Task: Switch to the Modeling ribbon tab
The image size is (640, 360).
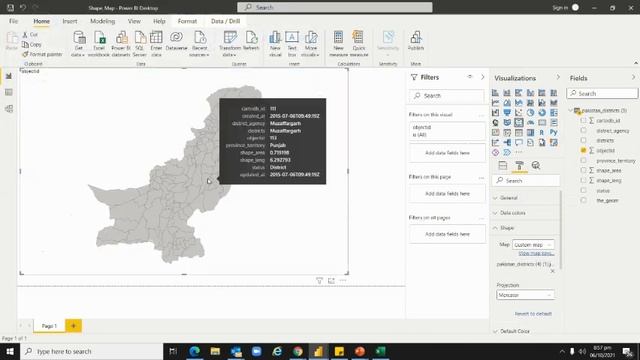Action: point(102,21)
